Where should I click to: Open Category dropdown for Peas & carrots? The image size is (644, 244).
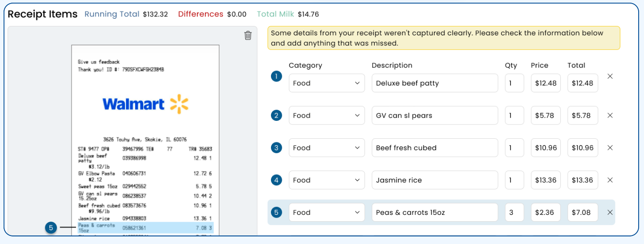[x=326, y=212]
